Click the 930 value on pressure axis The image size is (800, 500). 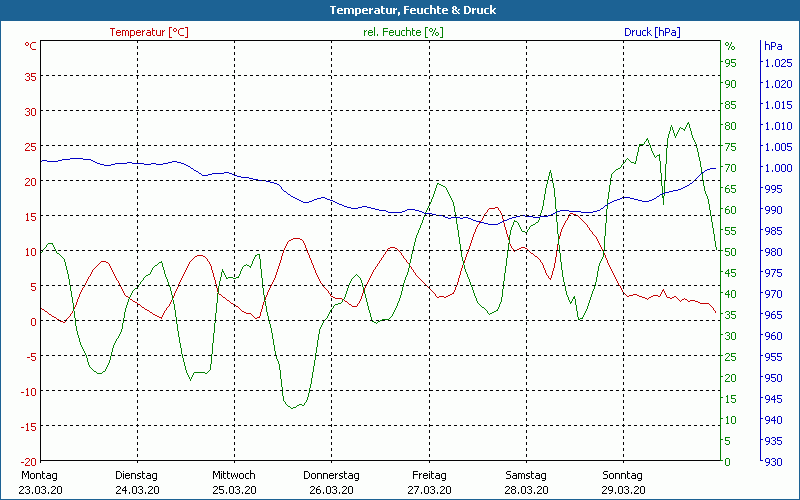(x=773, y=462)
